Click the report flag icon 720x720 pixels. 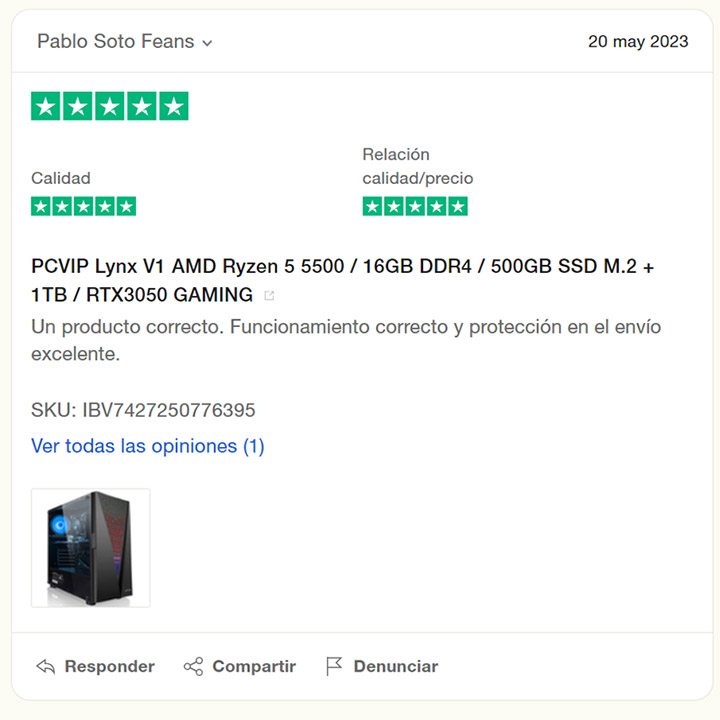point(334,666)
